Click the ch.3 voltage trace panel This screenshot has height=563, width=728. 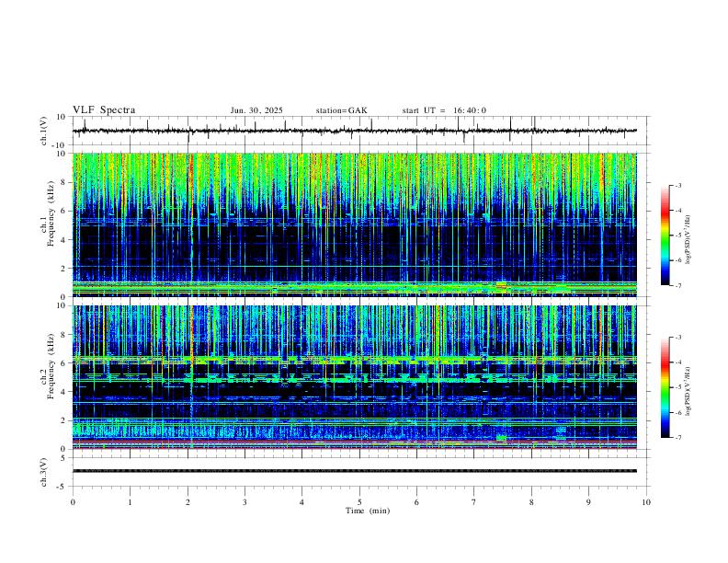coord(359,472)
